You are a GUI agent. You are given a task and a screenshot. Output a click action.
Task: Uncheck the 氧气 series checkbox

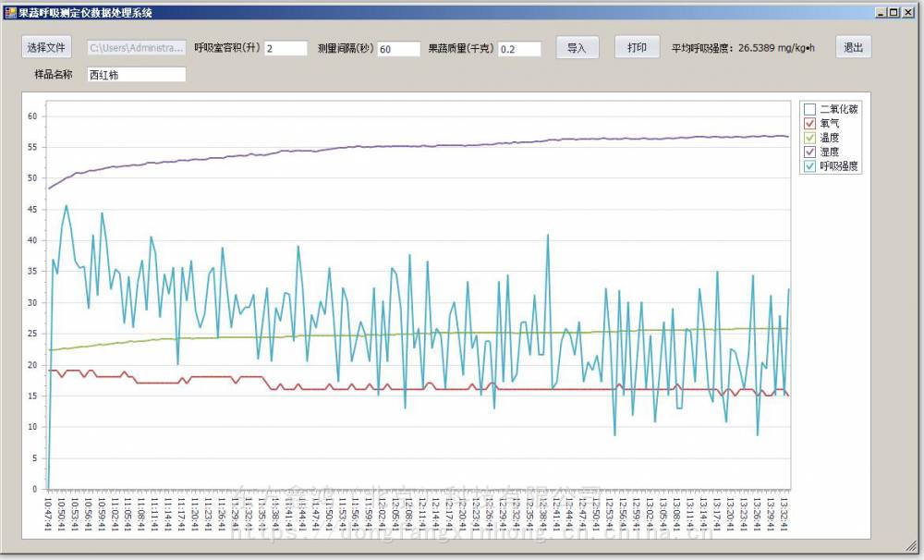(809, 123)
